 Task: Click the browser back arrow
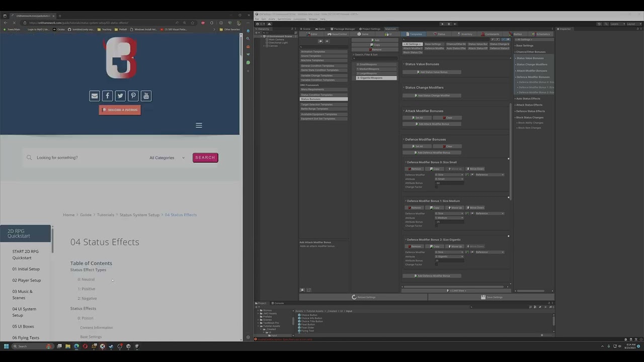(5, 23)
